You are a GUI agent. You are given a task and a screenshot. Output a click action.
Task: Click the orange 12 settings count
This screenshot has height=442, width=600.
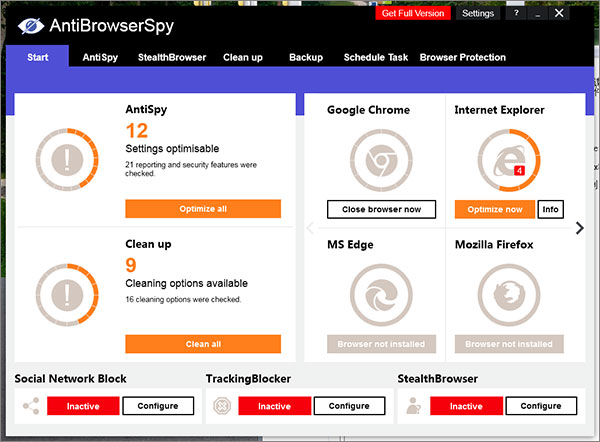[x=137, y=130]
